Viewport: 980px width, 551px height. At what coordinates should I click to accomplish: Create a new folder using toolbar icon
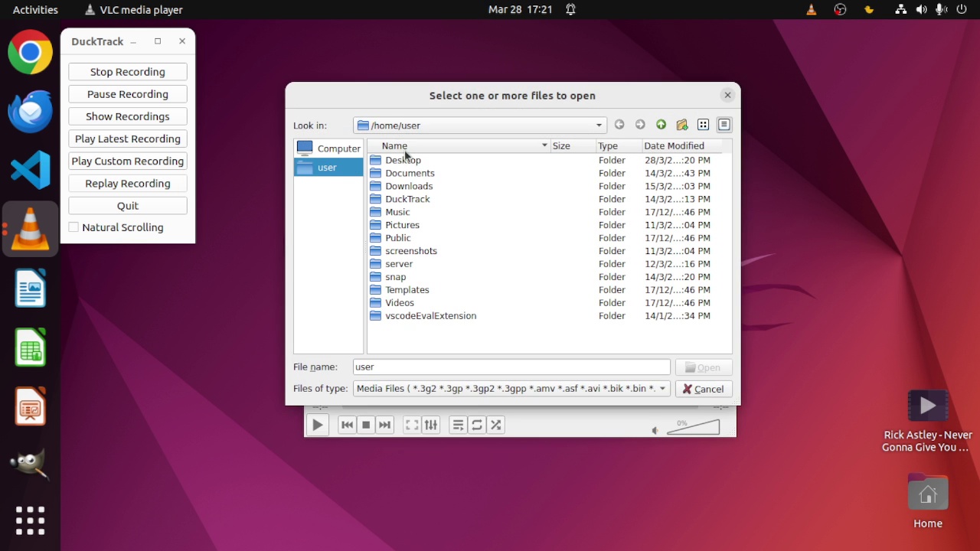pos(682,125)
